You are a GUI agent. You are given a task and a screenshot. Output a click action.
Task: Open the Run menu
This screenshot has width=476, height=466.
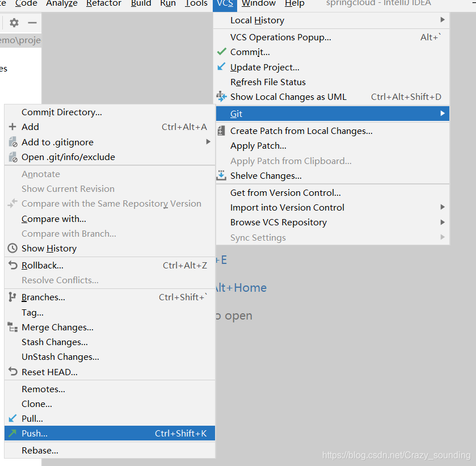(x=168, y=3)
